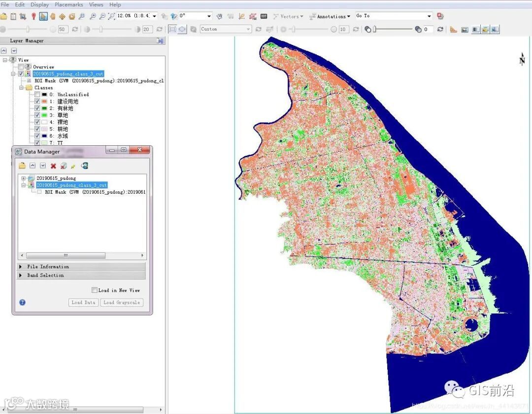Open the Annotations dropdown button
532x414 pixels.
(330, 16)
